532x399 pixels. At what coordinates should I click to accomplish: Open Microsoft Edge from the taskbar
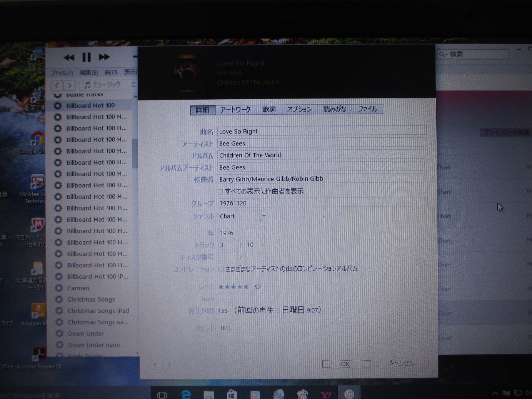click(x=186, y=394)
